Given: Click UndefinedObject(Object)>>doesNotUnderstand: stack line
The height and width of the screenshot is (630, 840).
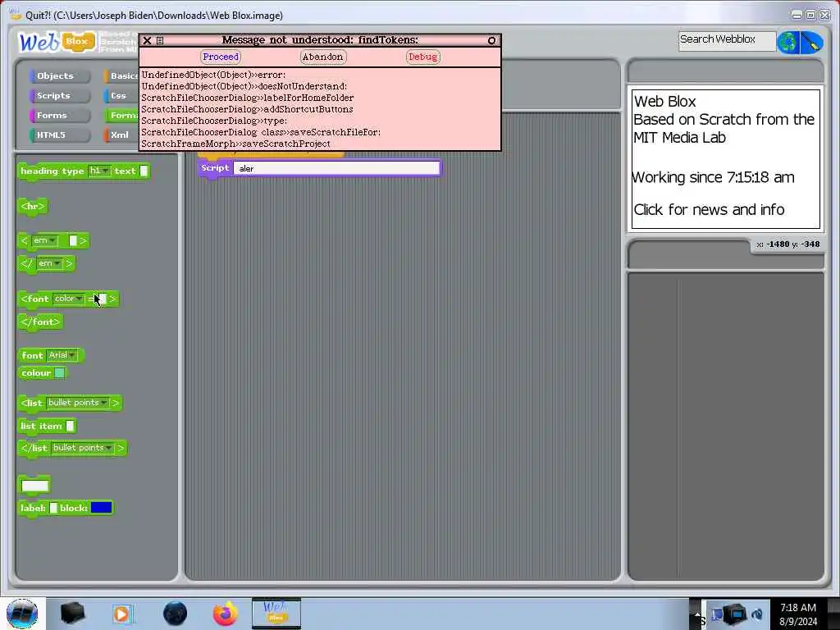Looking at the screenshot, I should (x=244, y=86).
